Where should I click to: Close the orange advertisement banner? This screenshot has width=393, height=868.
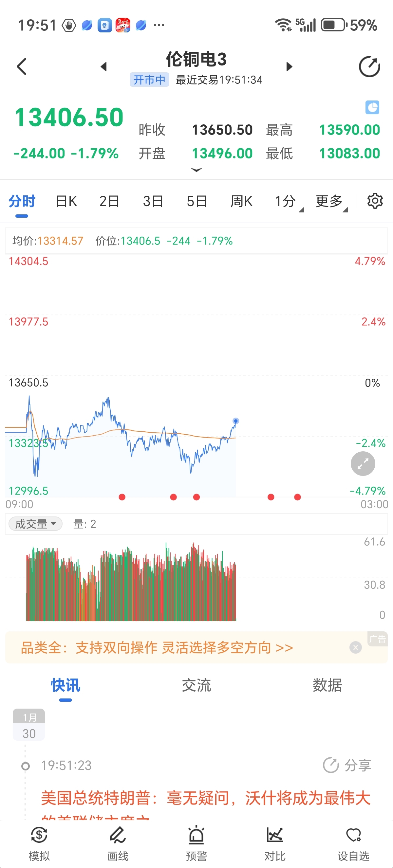click(355, 647)
